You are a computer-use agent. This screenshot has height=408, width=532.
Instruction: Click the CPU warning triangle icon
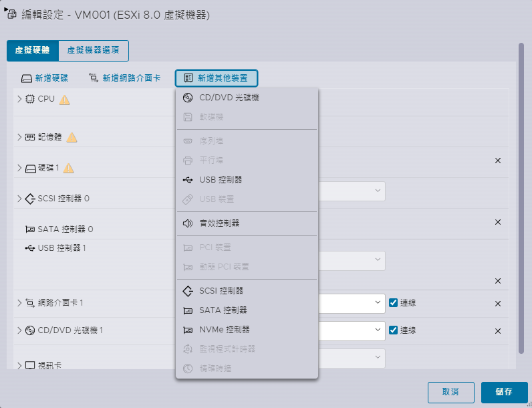pos(64,100)
